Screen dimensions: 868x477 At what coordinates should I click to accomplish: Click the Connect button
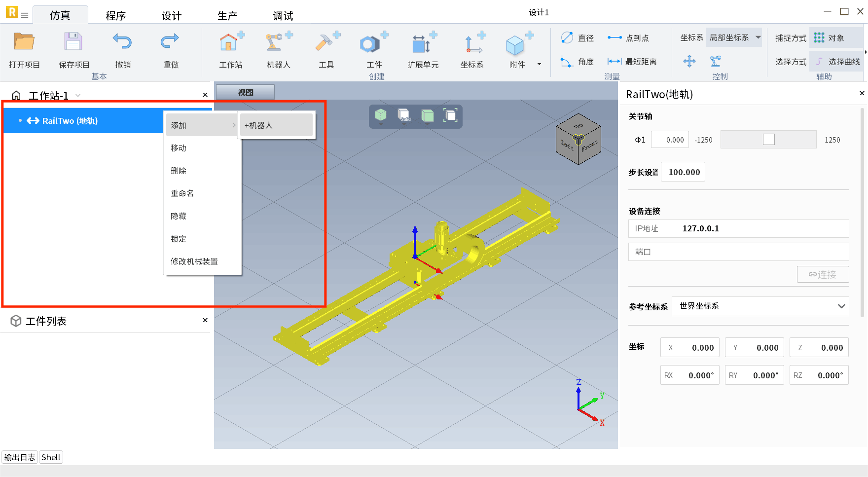click(823, 274)
